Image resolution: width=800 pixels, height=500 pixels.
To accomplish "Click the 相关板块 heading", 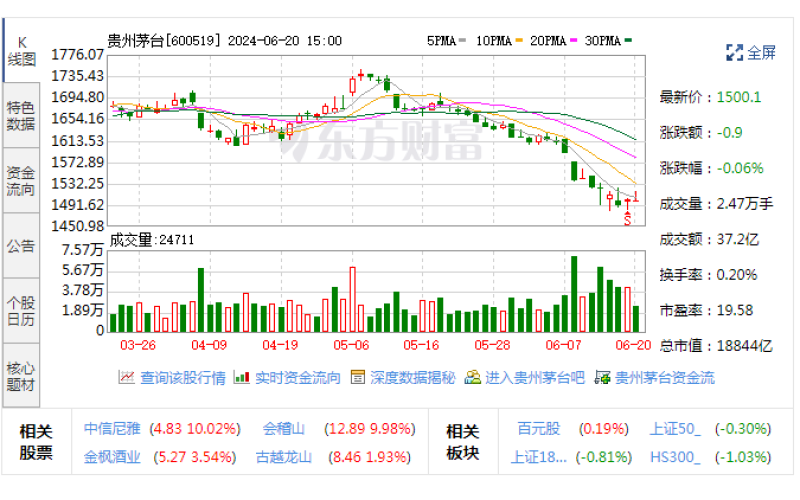I will [x=463, y=442].
